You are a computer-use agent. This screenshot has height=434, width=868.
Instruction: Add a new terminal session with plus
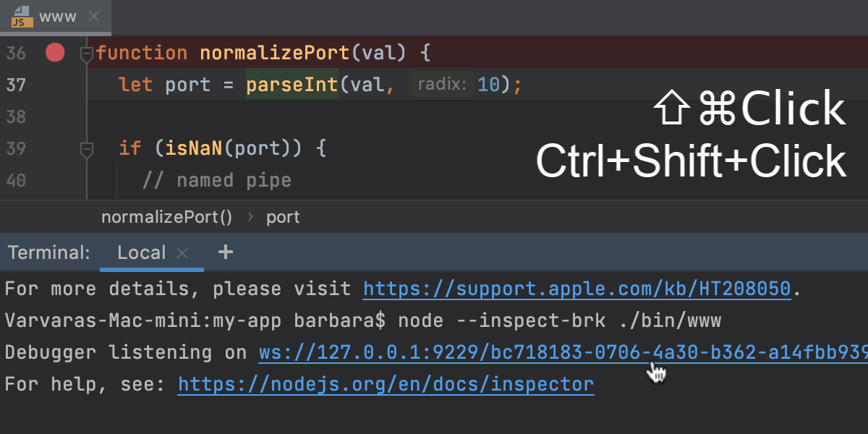(226, 252)
